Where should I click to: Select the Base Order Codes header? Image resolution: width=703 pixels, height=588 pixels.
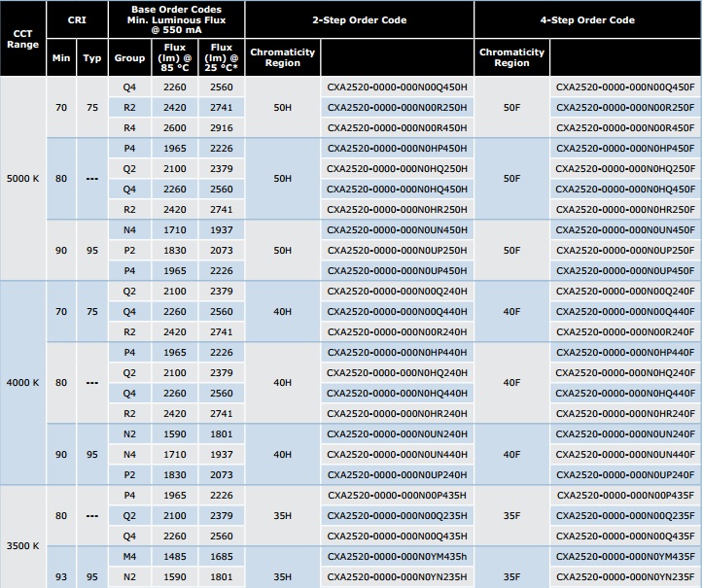point(176,19)
